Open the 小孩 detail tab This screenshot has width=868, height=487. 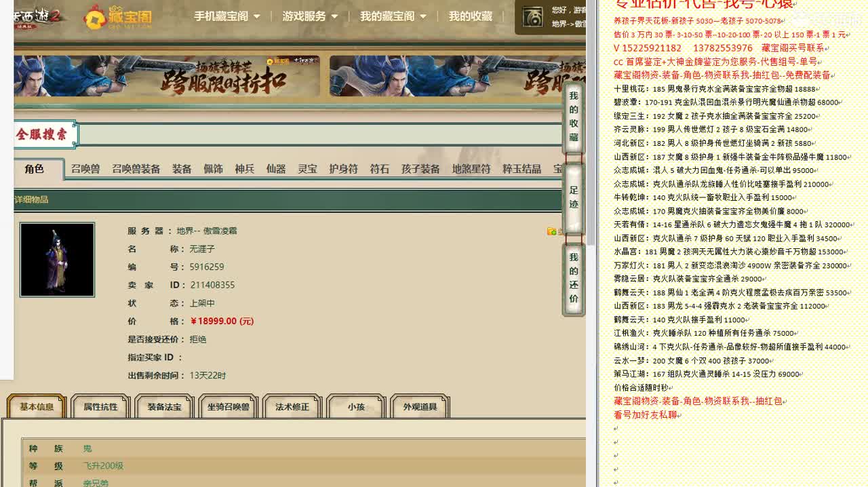[356, 407]
